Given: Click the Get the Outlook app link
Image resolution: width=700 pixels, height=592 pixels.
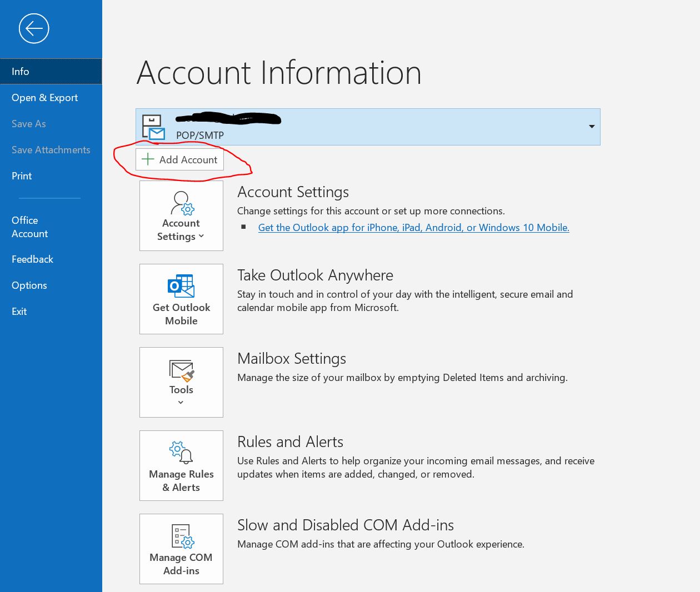Looking at the screenshot, I should (x=413, y=228).
